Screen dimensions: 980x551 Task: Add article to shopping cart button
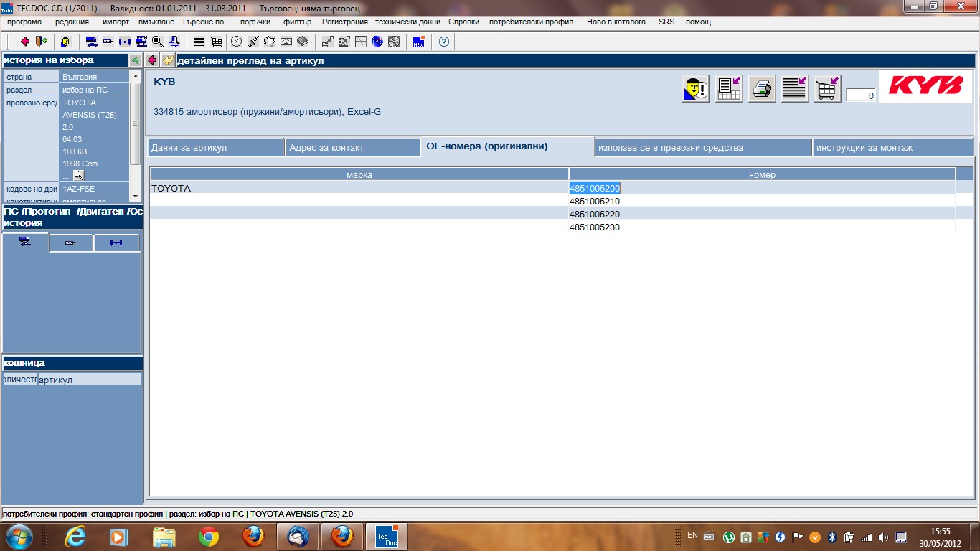pyautogui.click(x=827, y=89)
